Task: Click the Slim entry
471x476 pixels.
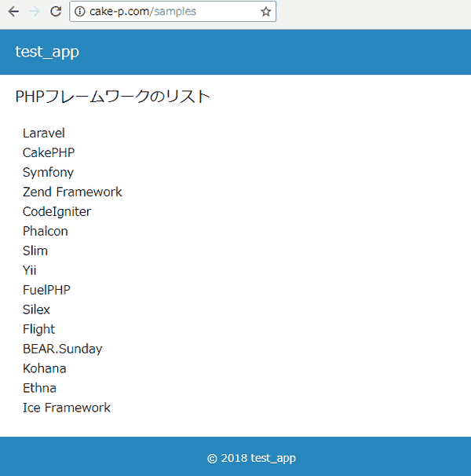Action: click(x=35, y=251)
